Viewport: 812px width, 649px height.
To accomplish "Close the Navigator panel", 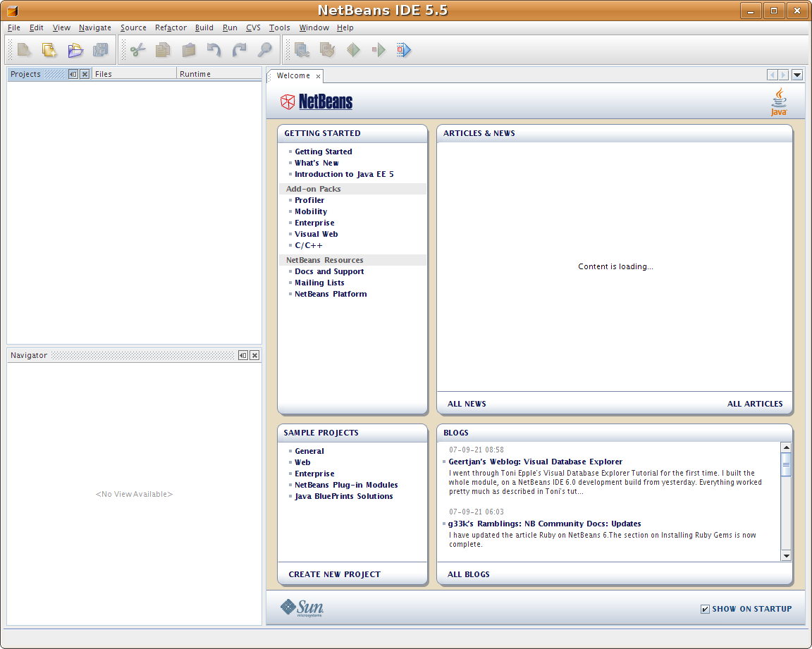I will pos(254,355).
